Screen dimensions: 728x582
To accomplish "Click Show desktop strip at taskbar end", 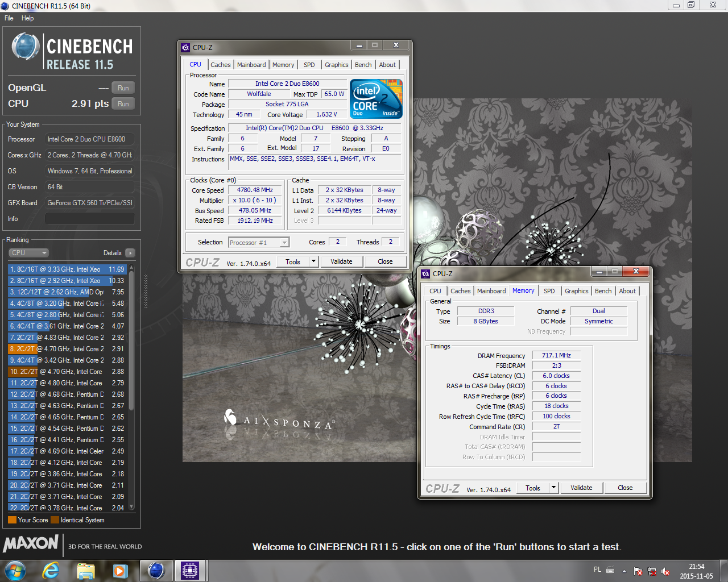I will (x=724, y=571).
